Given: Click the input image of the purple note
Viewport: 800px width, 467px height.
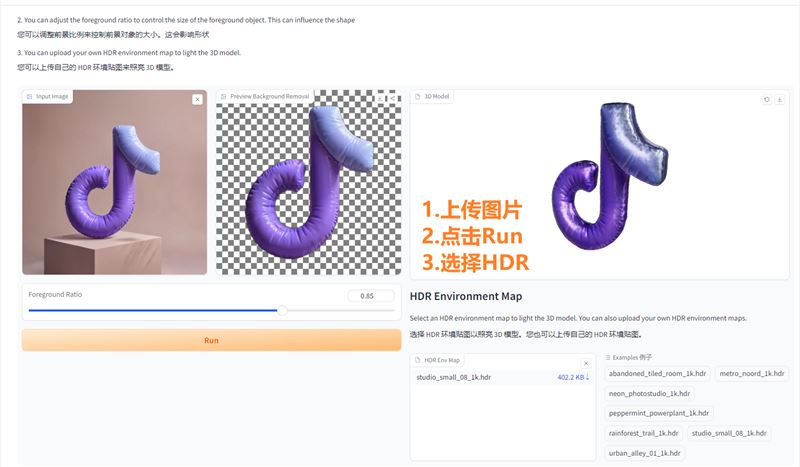Looking at the screenshot, I should 115,183.
